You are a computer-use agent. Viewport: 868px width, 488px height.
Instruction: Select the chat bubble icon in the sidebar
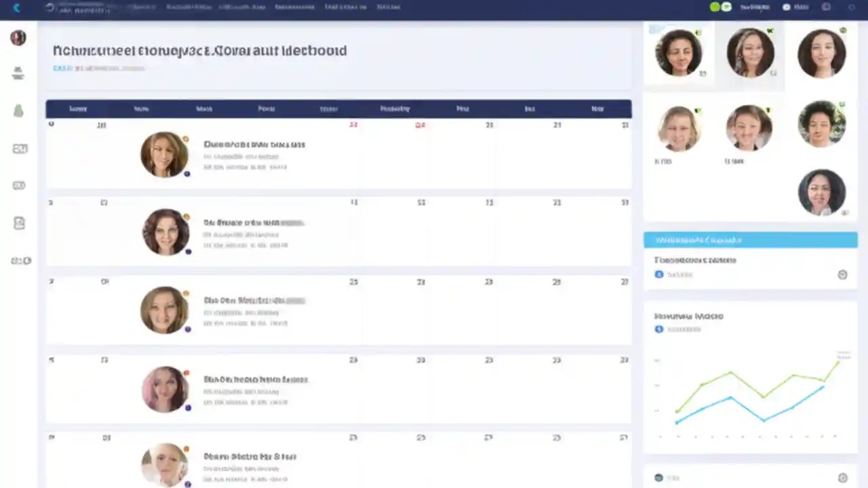(18, 185)
